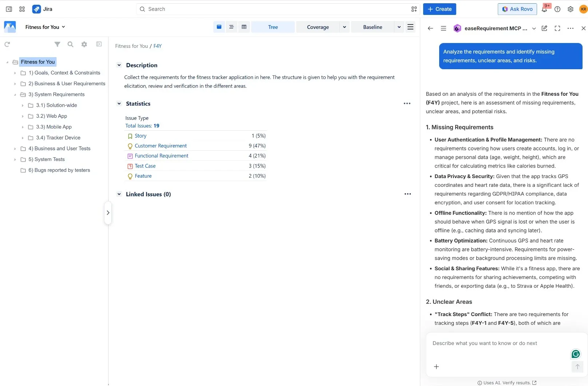Open the KR user avatar menu
This screenshot has height=386, width=588.
583,9
